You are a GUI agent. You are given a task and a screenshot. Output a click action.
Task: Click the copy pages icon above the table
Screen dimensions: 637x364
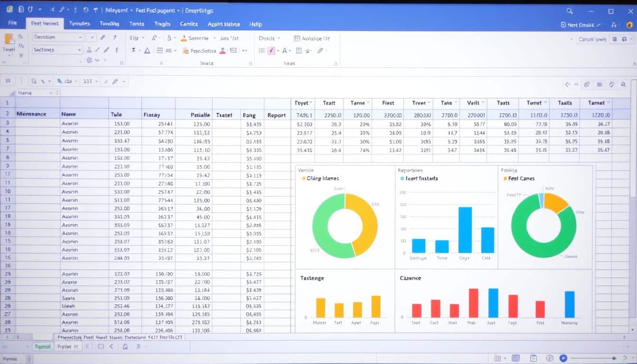click(x=587, y=84)
